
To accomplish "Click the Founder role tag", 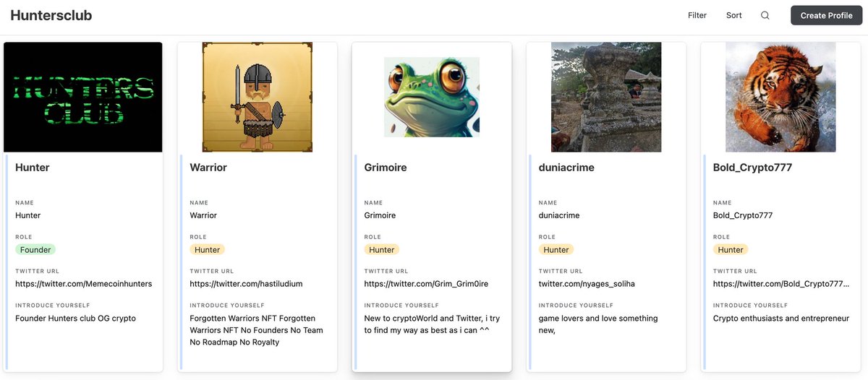I will coord(35,250).
